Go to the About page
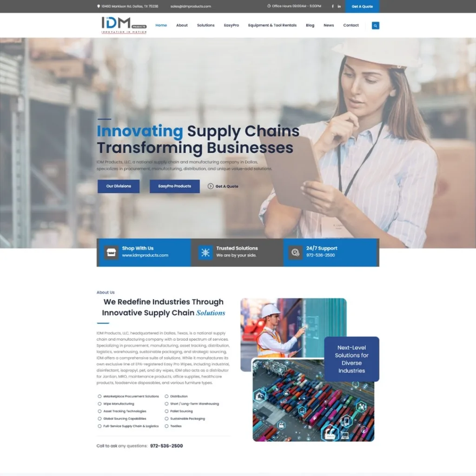476x476 pixels. 182,26
